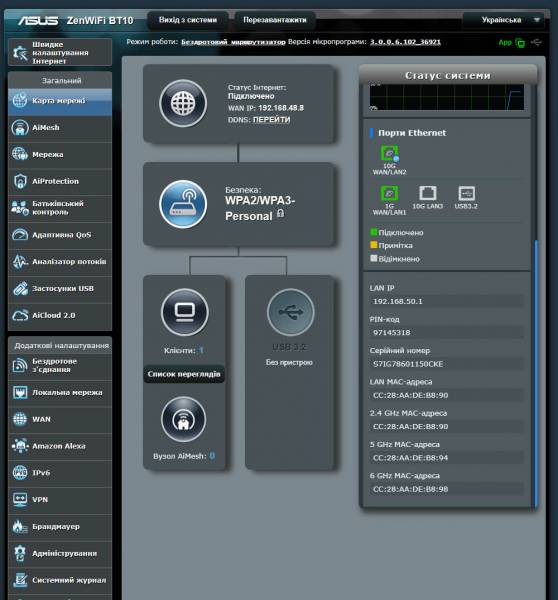Viewport: 558px width, 600px height.
Task: Follow the DDNS ПЕРЕЙТИ link
Action: (x=271, y=120)
